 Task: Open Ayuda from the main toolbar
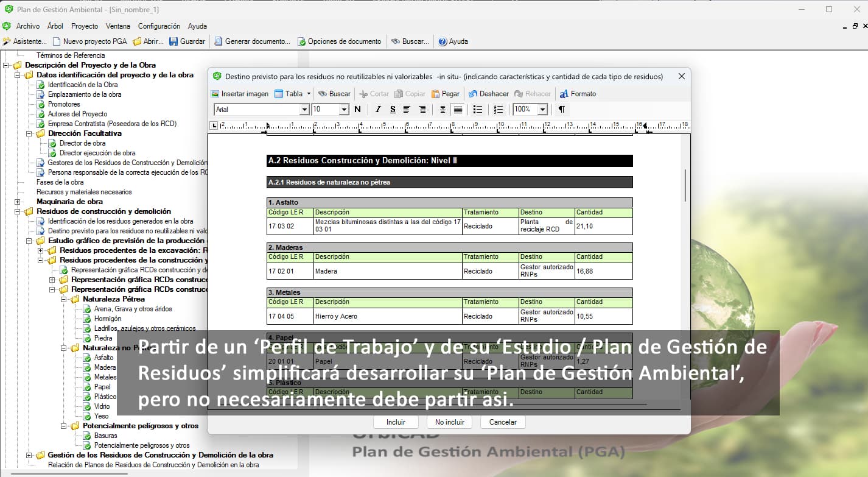point(453,41)
